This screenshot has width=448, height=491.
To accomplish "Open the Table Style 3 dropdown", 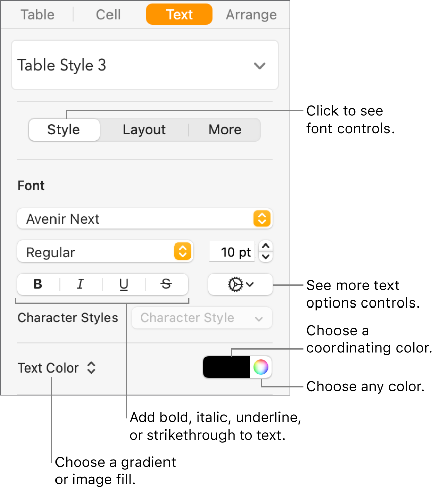I will pos(145,65).
